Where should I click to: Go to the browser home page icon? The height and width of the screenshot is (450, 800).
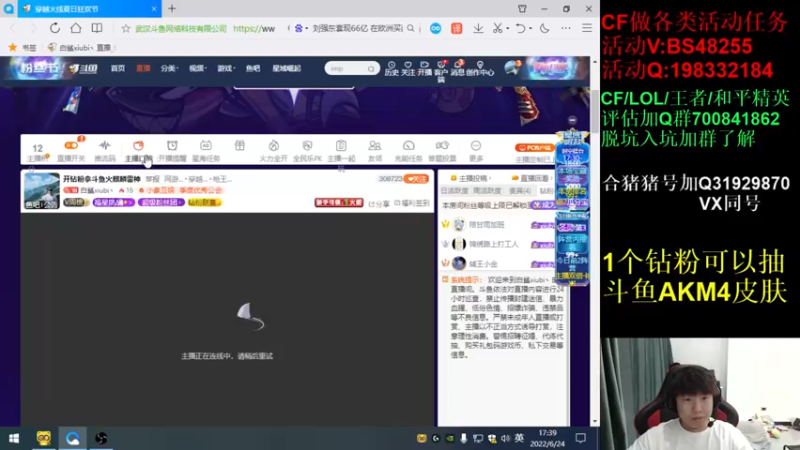pyautogui.click(x=76, y=28)
